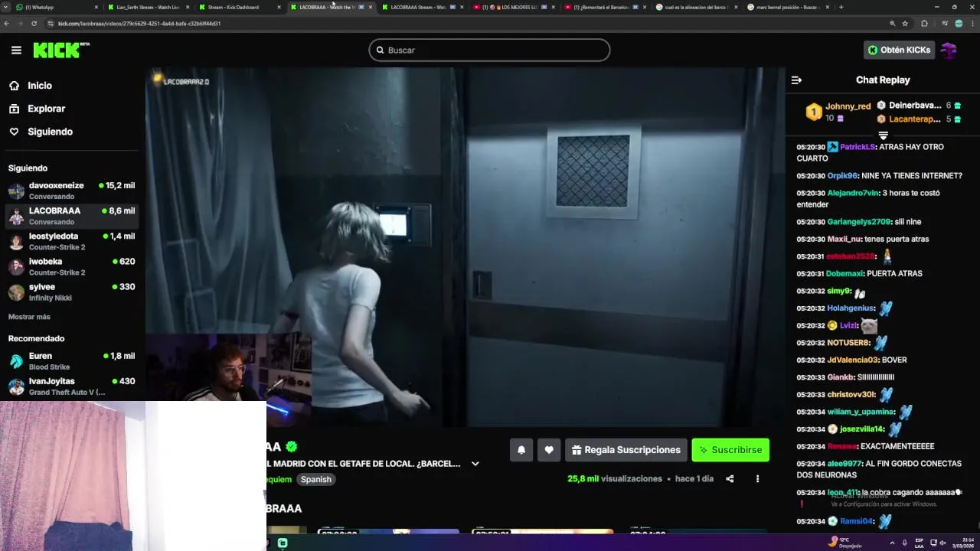
Task: Expand followed list with Mostrar más
Action: tap(29, 317)
